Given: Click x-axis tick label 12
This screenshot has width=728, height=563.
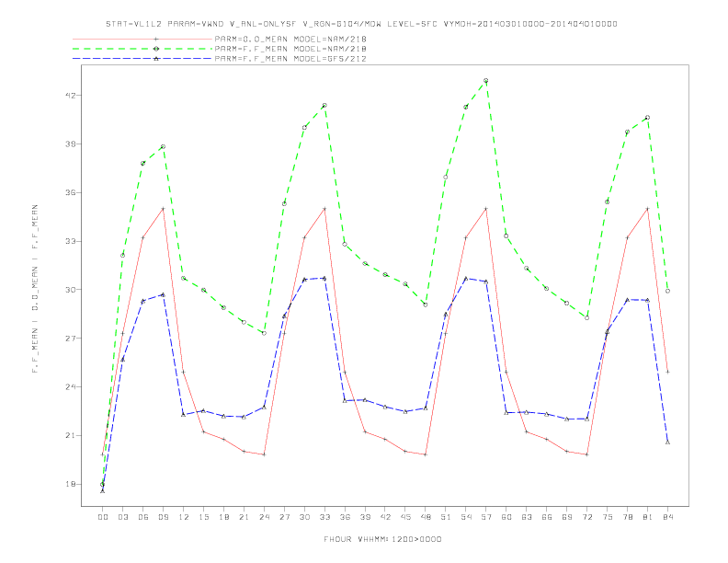Looking at the screenshot, I should pos(184,517).
